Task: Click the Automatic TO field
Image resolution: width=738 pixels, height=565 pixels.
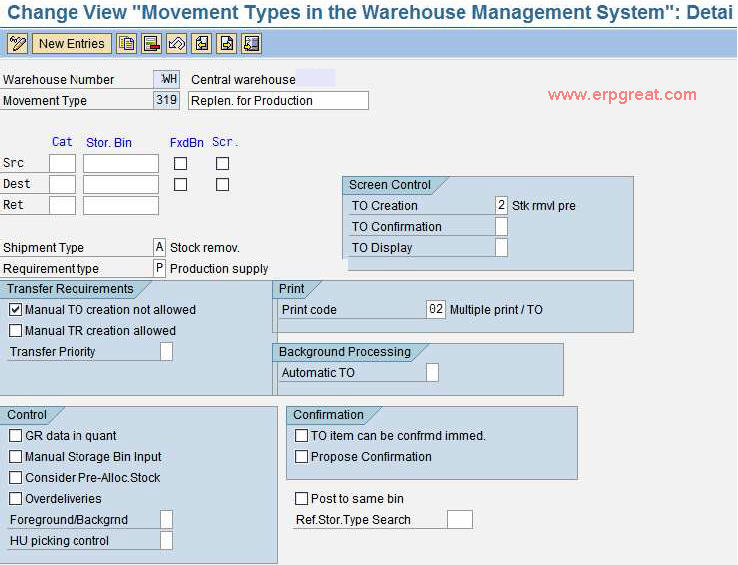Action: coord(432,372)
